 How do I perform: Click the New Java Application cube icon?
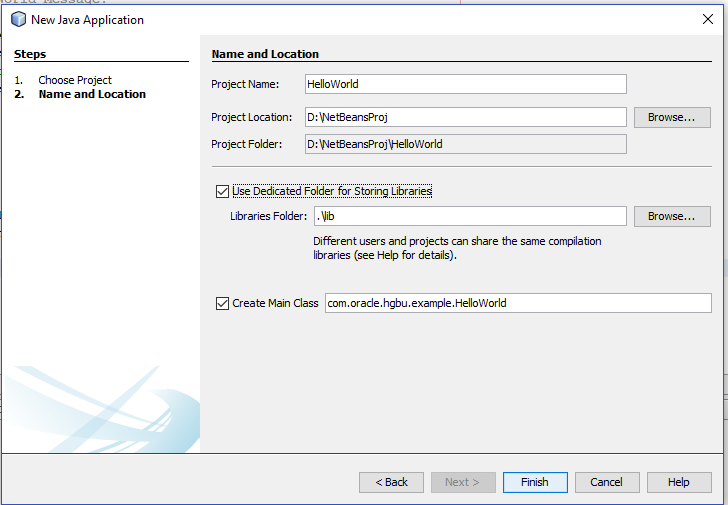(18, 19)
